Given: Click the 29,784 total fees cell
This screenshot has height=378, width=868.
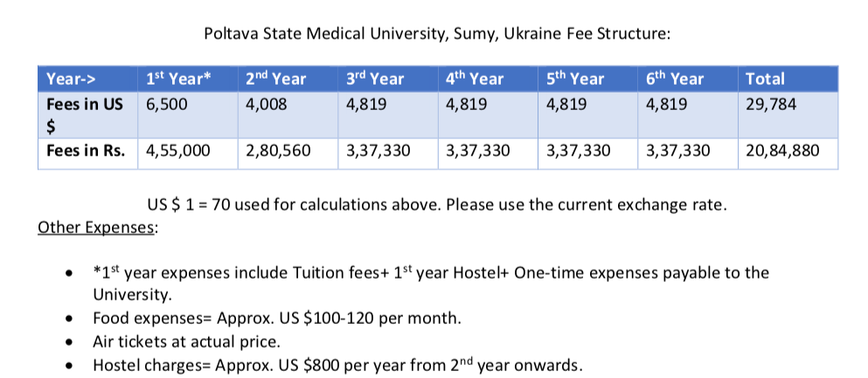Looking at the screenshot, I should point(788,115).
